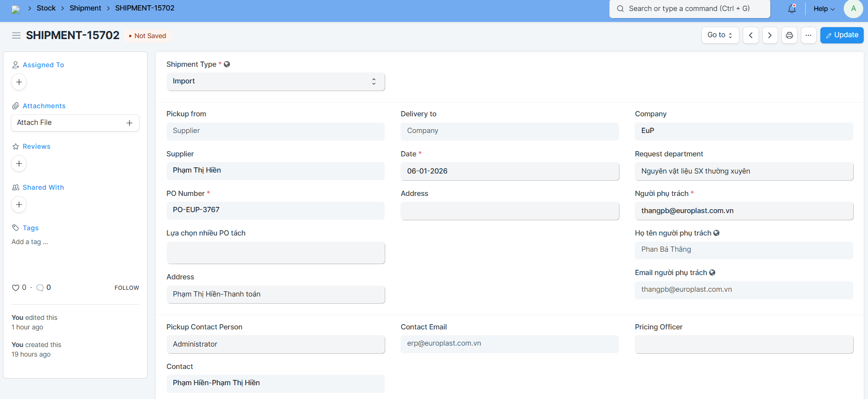Like the document with heart icon
Viewport: 868px width, 399px height.
(16, 287)
